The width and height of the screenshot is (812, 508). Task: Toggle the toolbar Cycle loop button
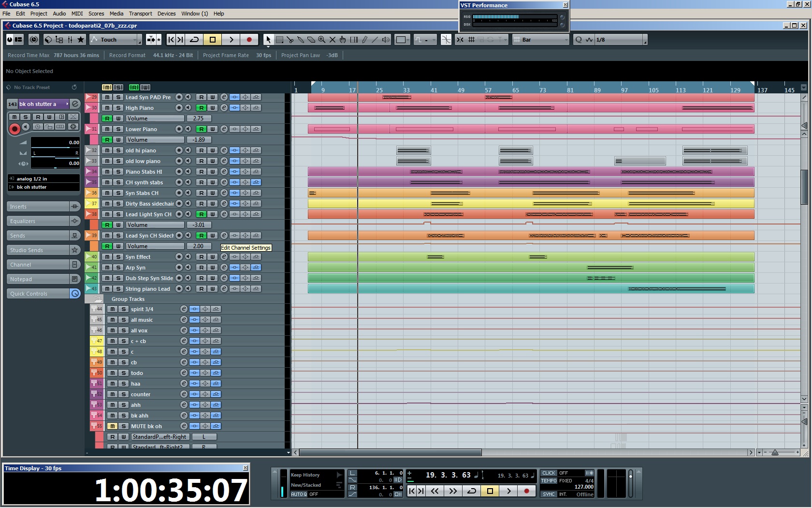click(x=194, y=40)
